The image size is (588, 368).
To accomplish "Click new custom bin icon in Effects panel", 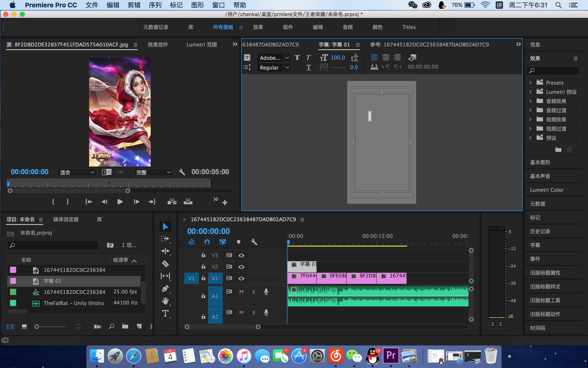I will [558, 149].
